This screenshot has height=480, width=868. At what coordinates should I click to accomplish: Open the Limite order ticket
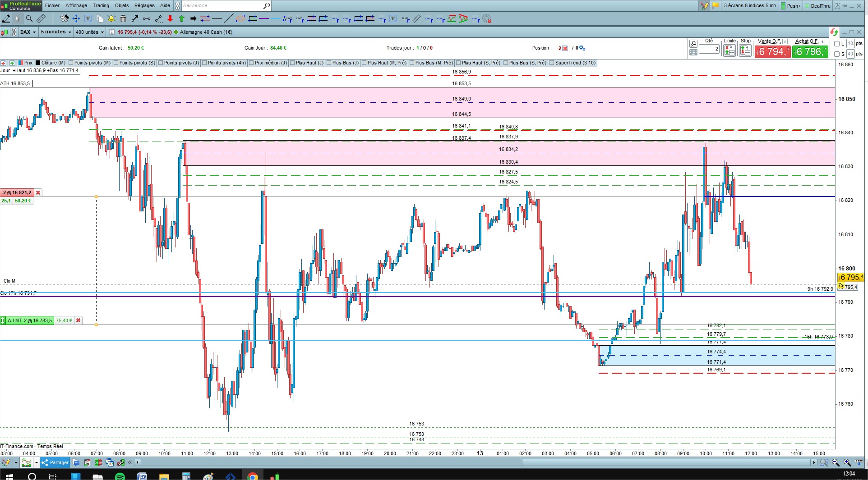point(729,50)
